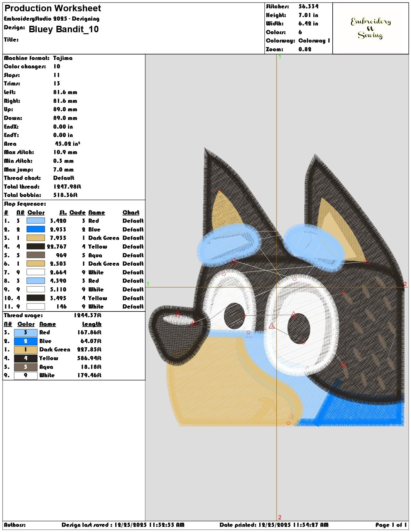This screenshot has height=532, width=411.
Task: Click the Trims value 13
Action: [57, 84]
